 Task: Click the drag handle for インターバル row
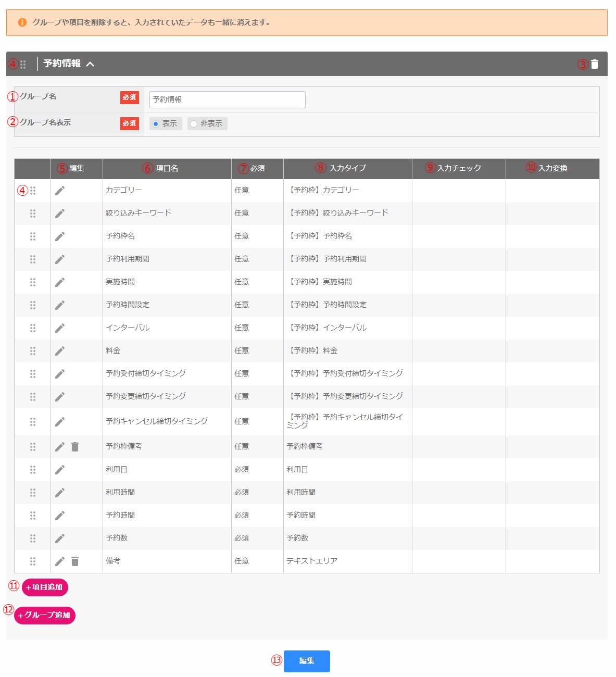coord(33,328)
